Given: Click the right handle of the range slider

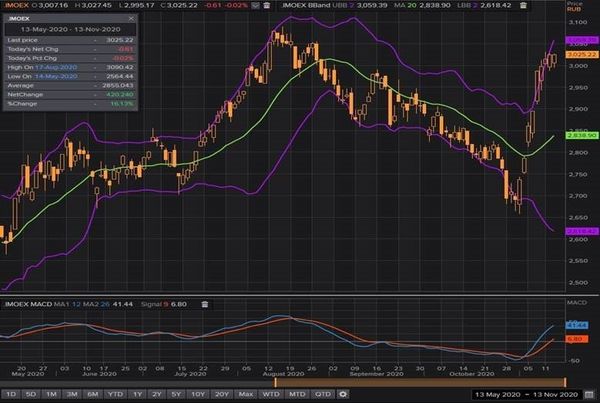Looking at the screenshot, I should [565, 382].
